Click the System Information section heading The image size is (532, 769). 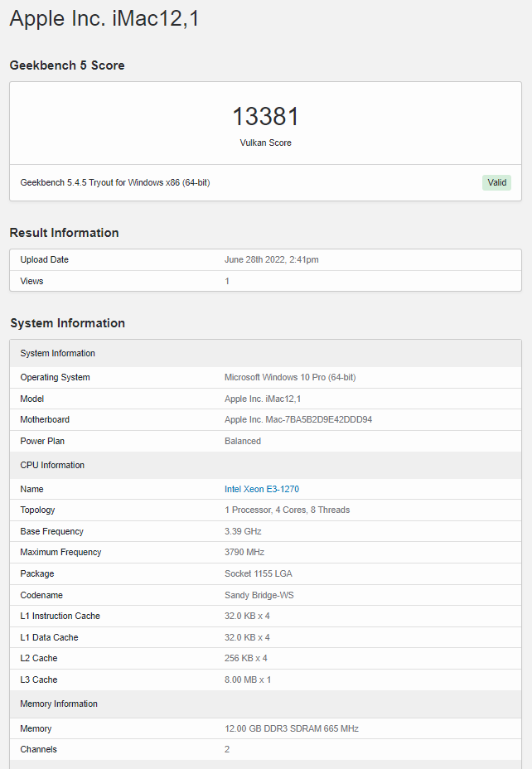67,323
